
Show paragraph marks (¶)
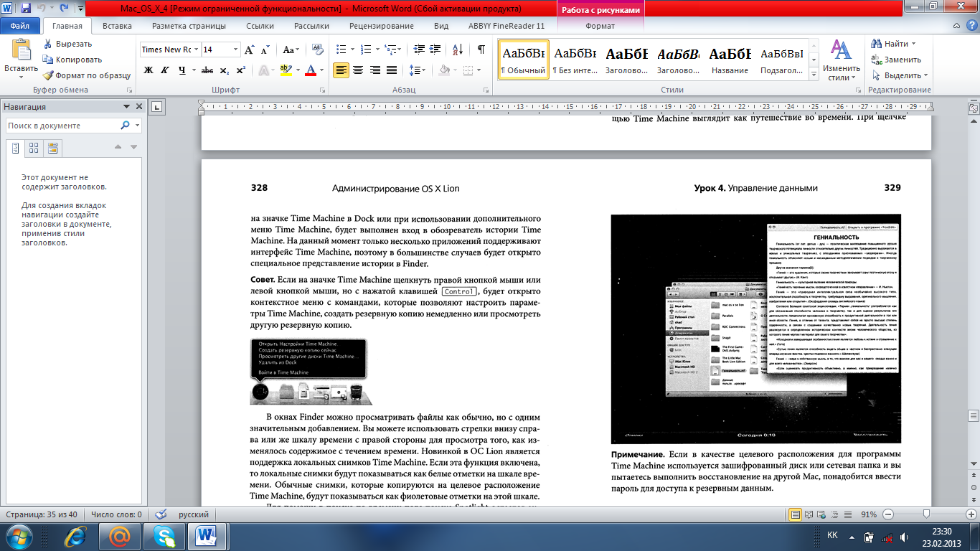coord(481,50)
